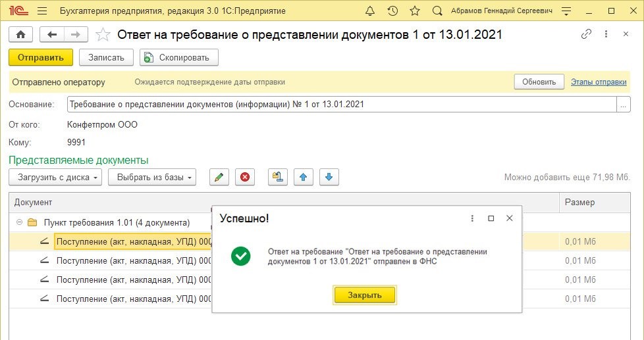Open the main hamburger menu
The width and height of the screenshot is (644, 340).
click(x=42, y=11)
